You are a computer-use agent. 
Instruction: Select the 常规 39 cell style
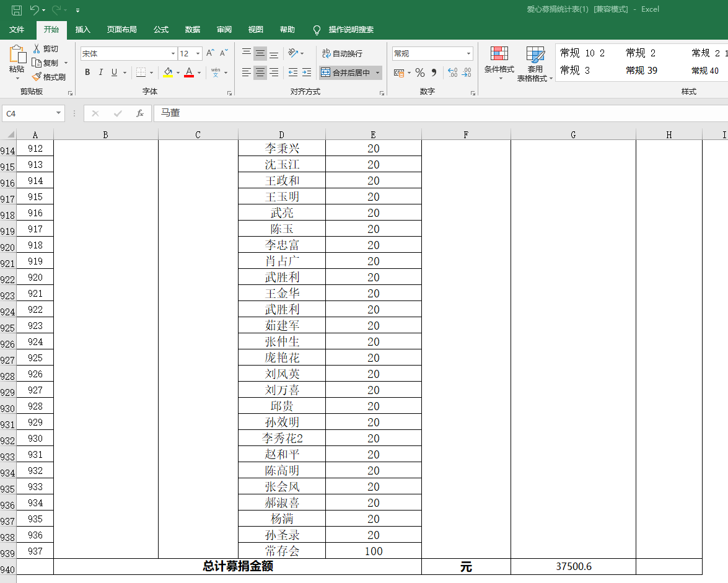tap(641, 71)
